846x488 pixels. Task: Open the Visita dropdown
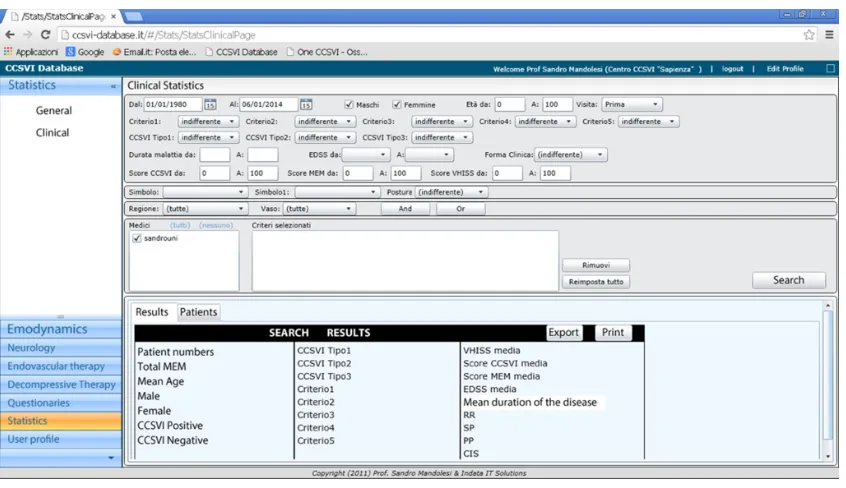632,104
